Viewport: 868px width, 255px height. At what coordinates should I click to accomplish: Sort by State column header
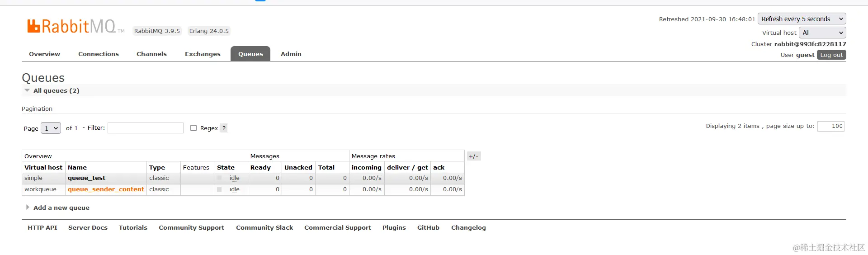tap(226, 167)
